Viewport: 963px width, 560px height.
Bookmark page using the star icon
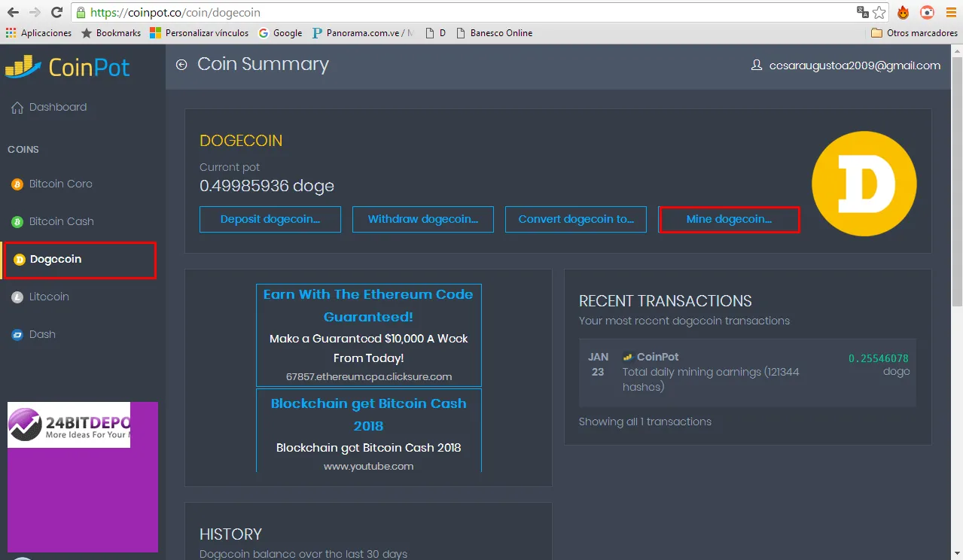pos(879,12)
